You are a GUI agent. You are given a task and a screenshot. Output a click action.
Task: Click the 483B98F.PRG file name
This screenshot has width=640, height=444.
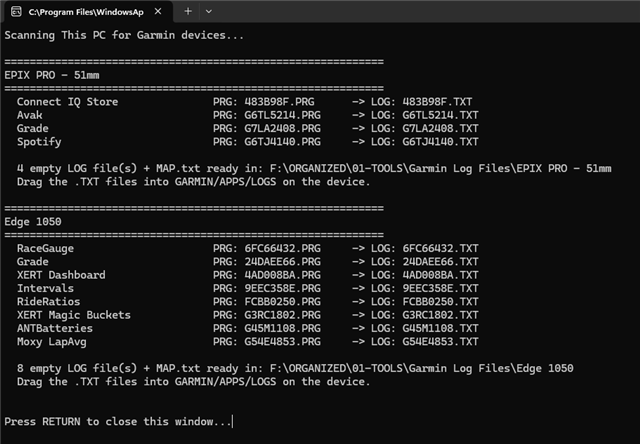280,102
